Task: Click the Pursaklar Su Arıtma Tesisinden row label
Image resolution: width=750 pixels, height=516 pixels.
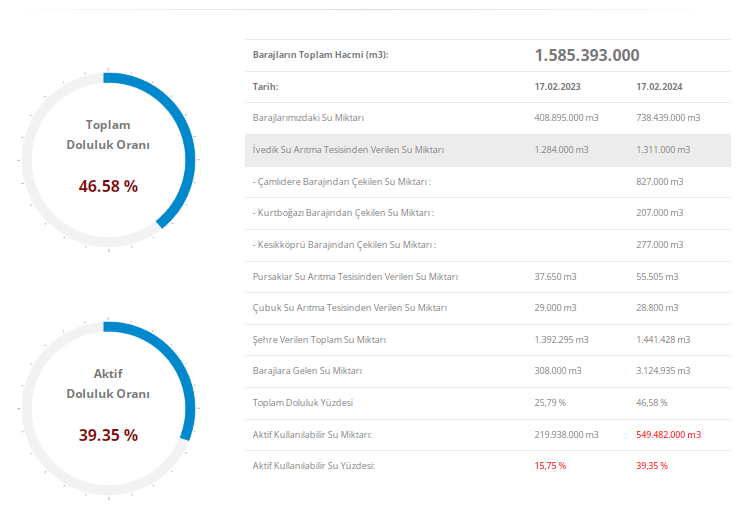Action: [355, 277]
